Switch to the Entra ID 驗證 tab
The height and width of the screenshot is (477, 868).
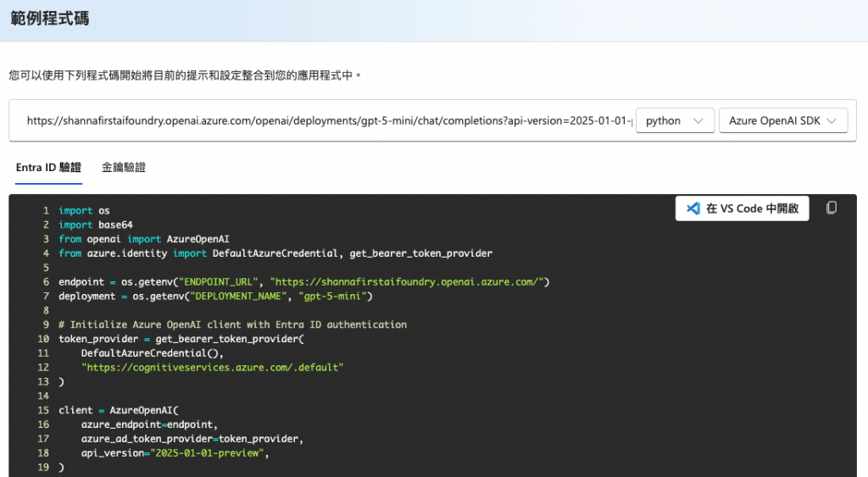(48, 168)
